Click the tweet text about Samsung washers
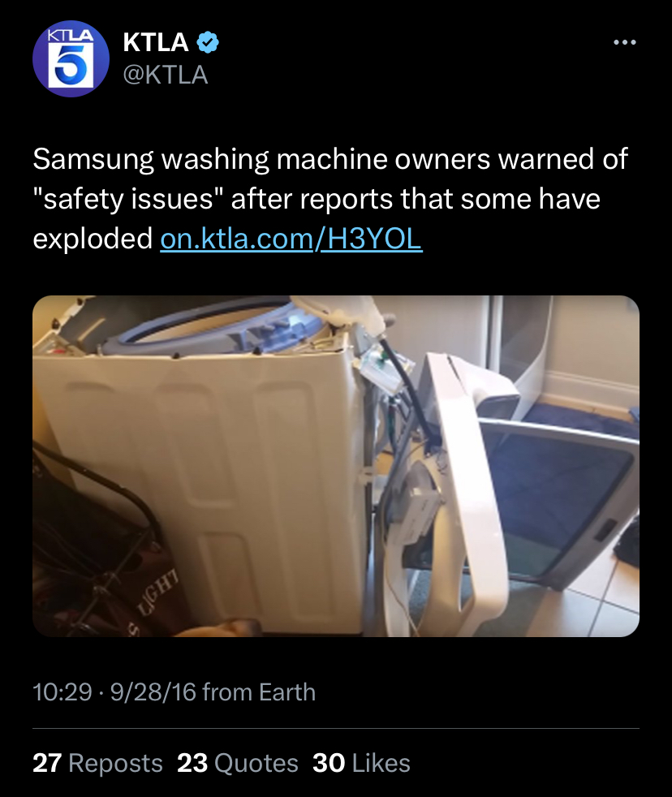Screen dimensions: 672x797 [x=330, y=199]
